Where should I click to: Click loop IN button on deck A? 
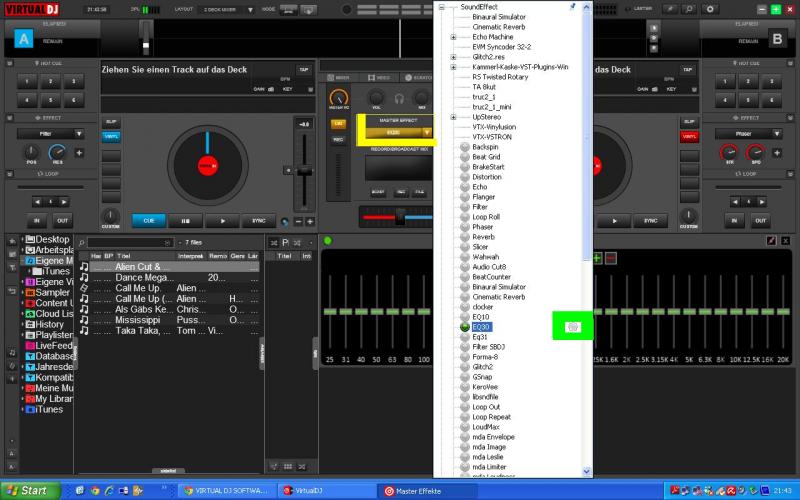[38, 221]
